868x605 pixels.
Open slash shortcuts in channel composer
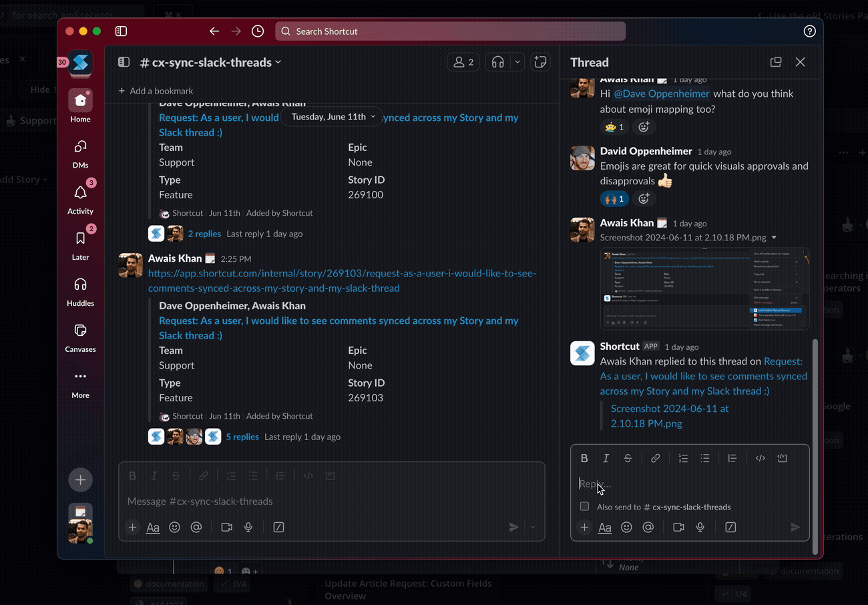click(279, 527)
